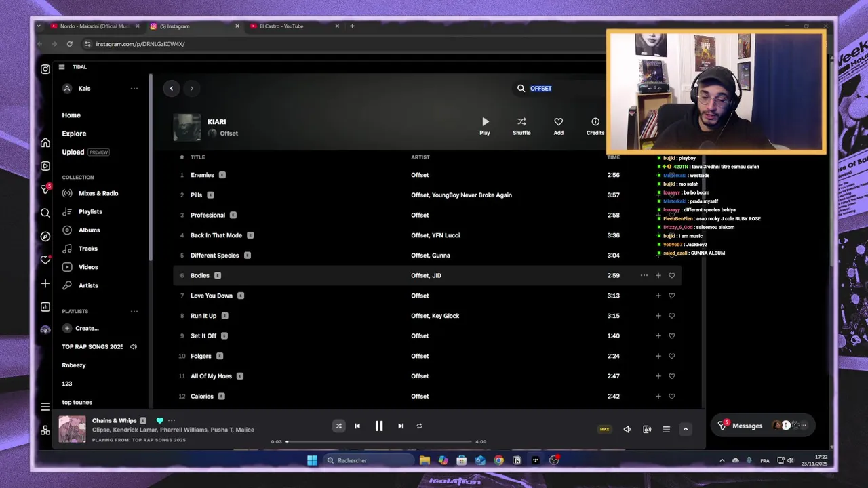Open play queue list icon
The height and width of the screenshot is (488, 868).
coord(667,429)
